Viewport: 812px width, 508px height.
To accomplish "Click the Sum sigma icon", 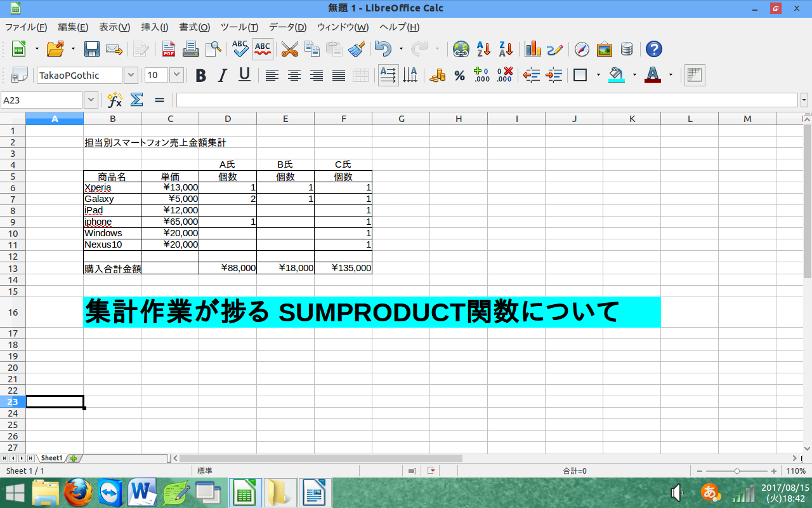I will click(x=136, y=100).
